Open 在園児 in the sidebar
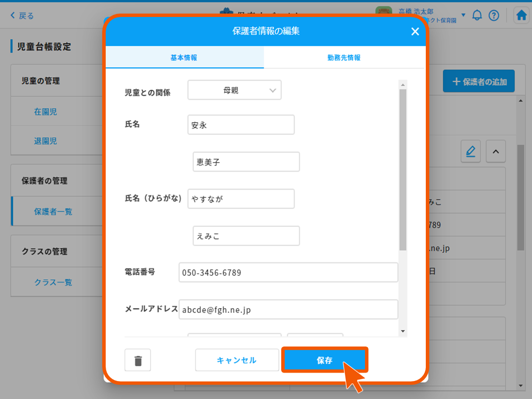 [45, 112]
